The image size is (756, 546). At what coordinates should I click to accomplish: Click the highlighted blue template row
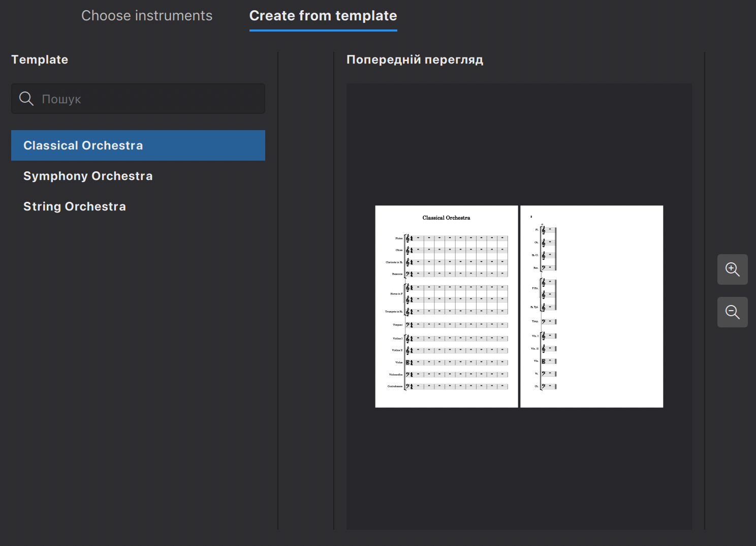pyautogui.click(x=138, y=145)
